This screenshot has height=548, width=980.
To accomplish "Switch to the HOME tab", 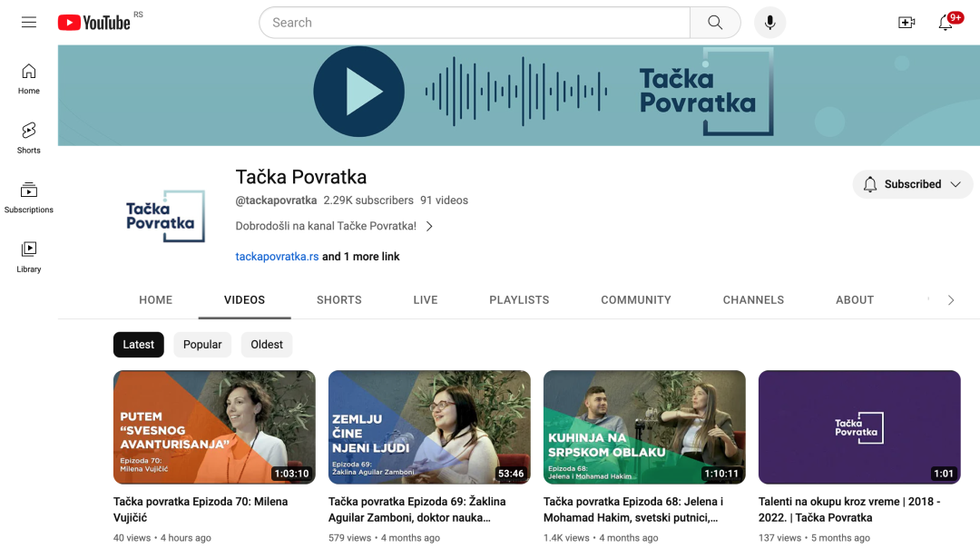I will pos(156,300).
